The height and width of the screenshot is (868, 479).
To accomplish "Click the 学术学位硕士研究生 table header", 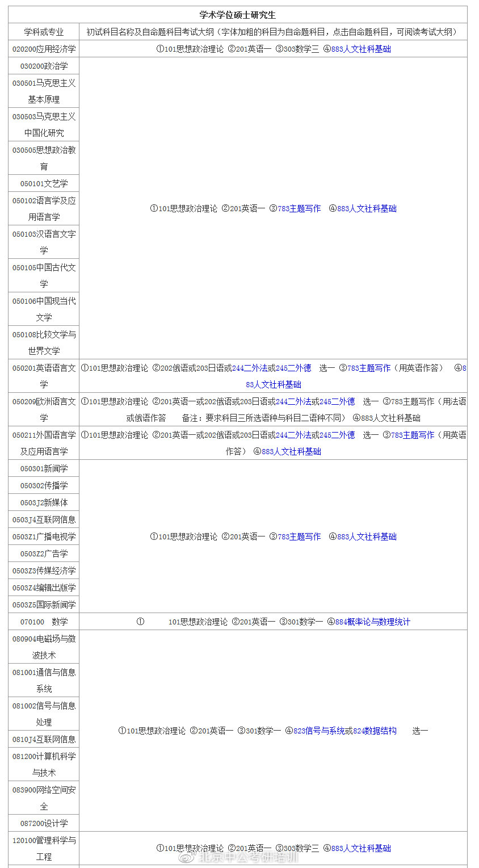I will click(x=238, y=12).
